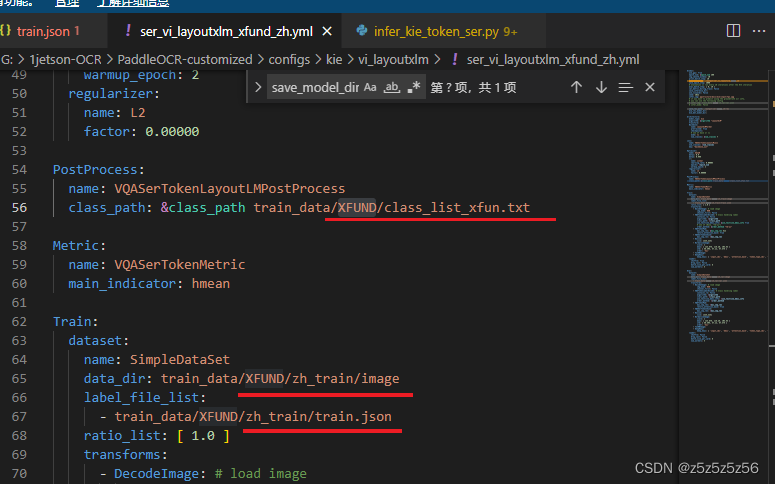Screen dimensions: 775x484
Task: Click the split editor icon
Action: (735, 32)
